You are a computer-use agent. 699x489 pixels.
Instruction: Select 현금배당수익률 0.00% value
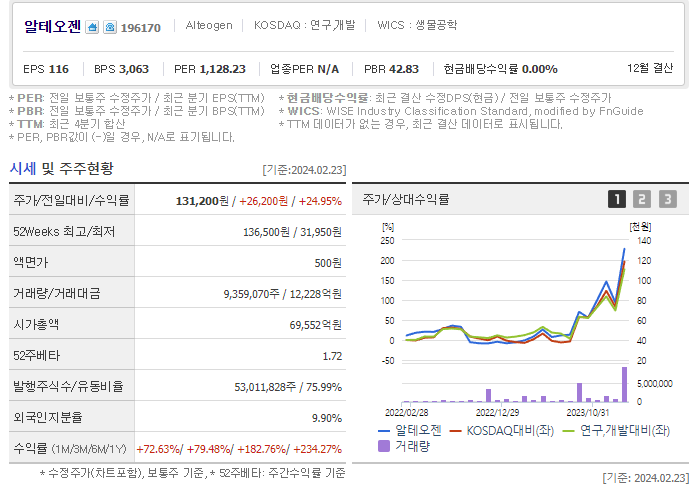[x=500, y=69]
